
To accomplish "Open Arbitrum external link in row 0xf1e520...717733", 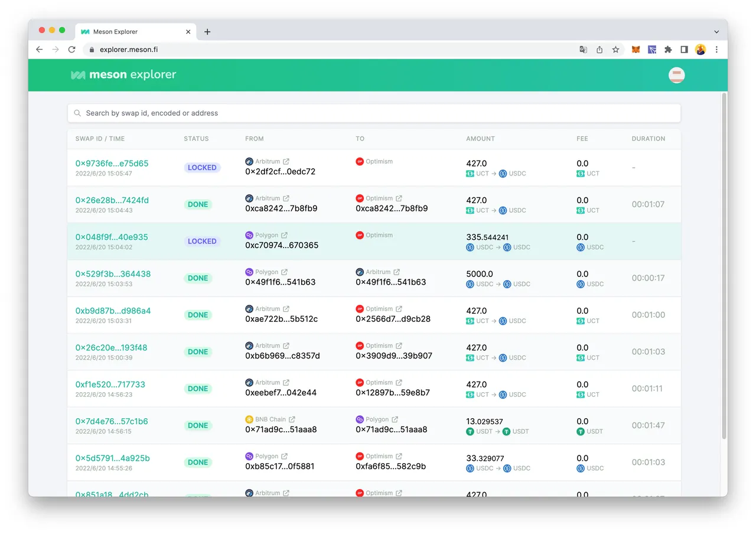I will (286, 382).
